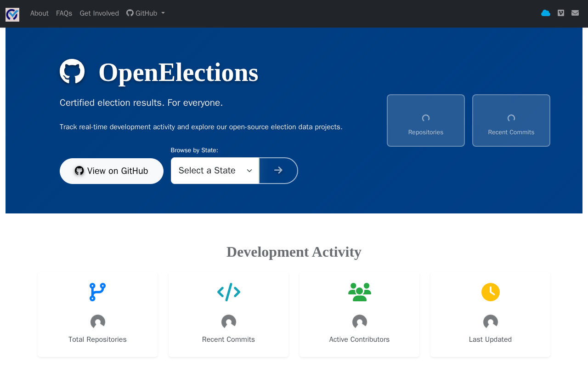Click the arrow go button beside state selector
The width and height of the screenshot is (588, 368).
pos(278,171)
